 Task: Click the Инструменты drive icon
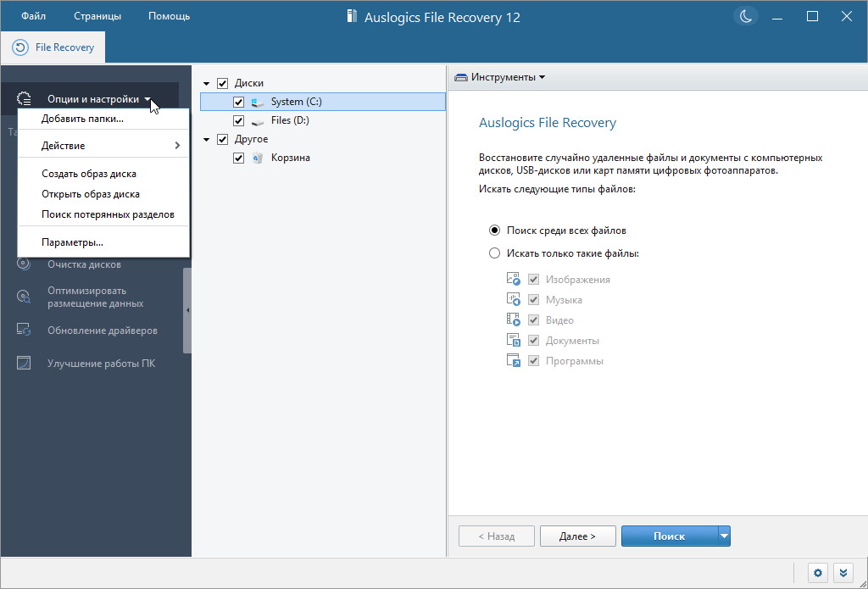[460, 77]
